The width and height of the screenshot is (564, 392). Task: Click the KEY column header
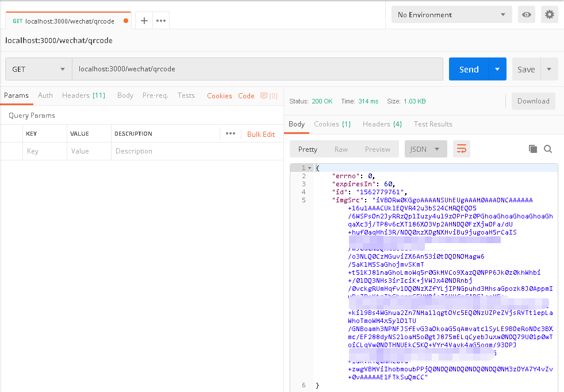(x=31, y=133)
